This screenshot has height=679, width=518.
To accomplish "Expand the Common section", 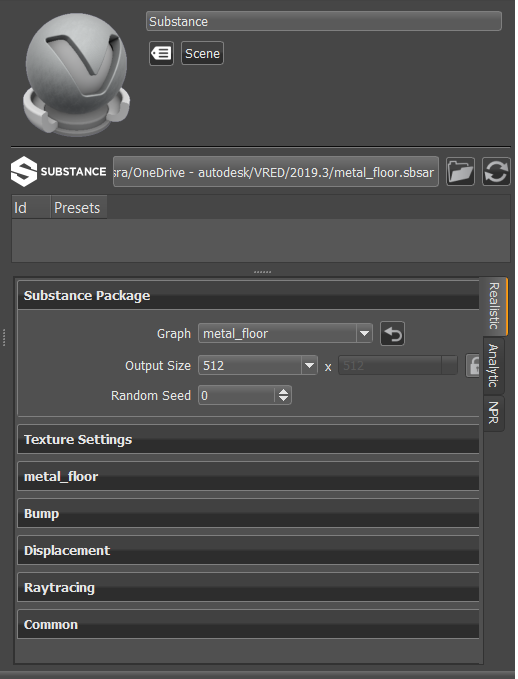I will click(248, 624).
